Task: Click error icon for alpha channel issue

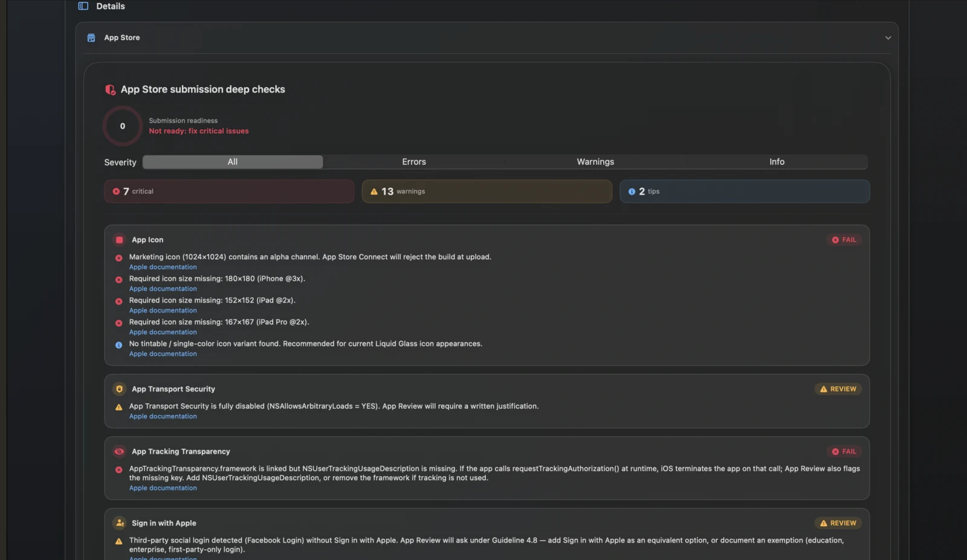Action: click(x=119, y=258)
